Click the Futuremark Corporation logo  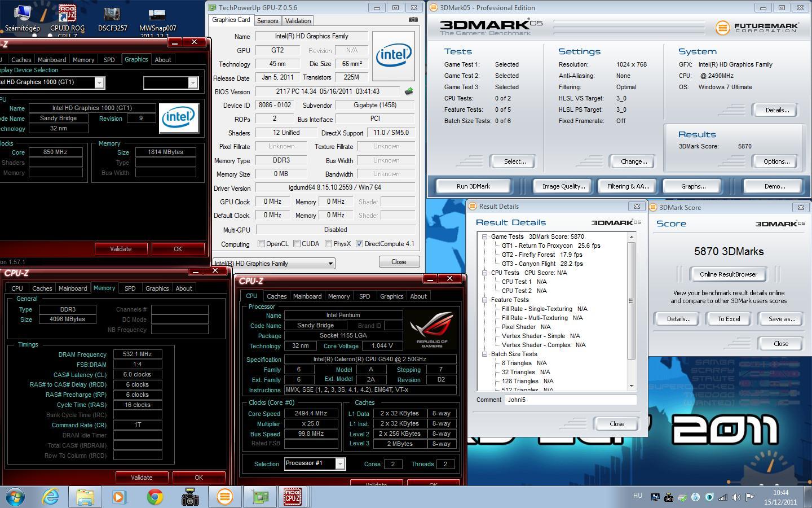click(757, 27)
